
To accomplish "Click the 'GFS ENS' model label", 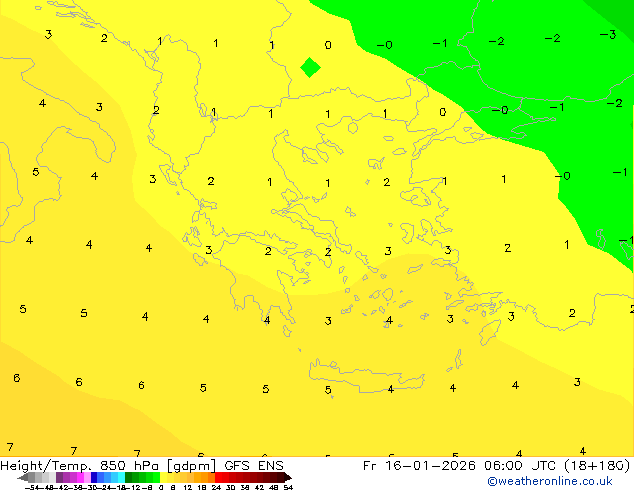I will (x=254, y=466).
